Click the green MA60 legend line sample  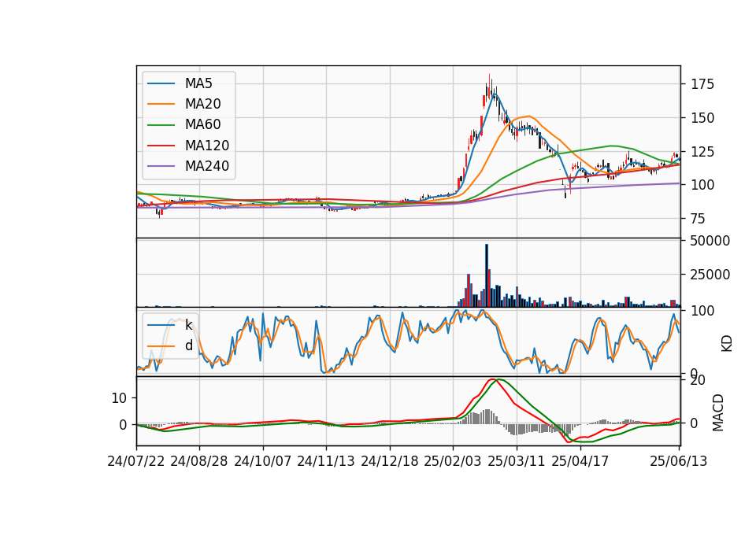click(x=161, y=125)
